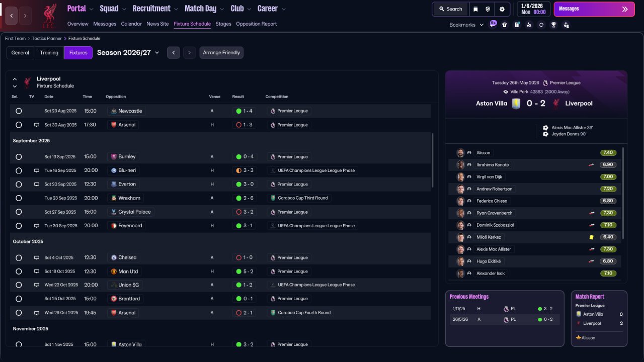The image size is (644, 362).
Task: Click the Burnley club badge
Action: (114, 157)
